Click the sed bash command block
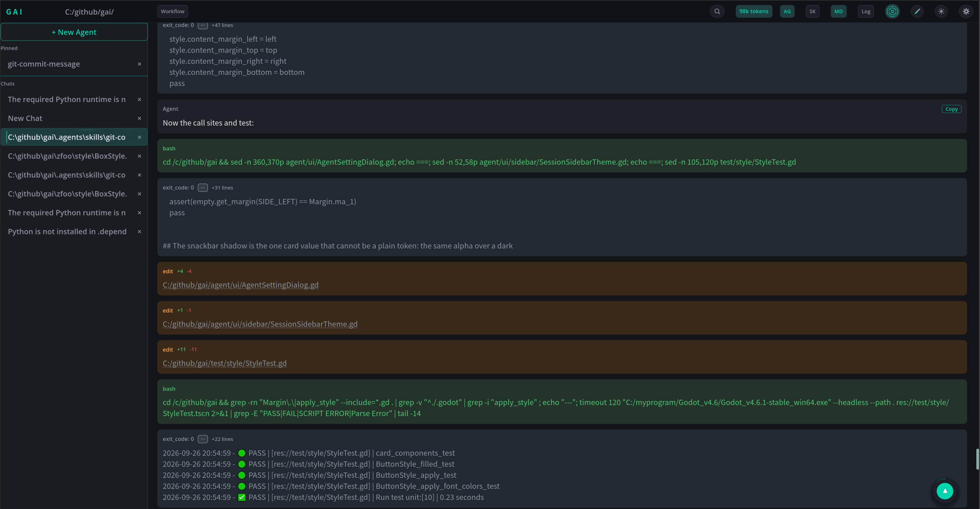Viewport: 980px width, 509px height. (562, 156)
